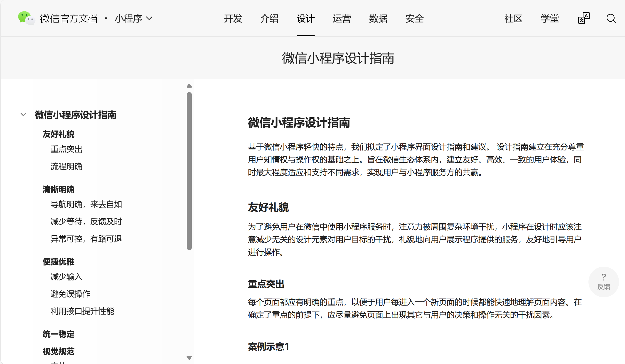Click sidebar scroll down arrow
Image resolution: width=625 pixels, height=364 pixels.
tap(189, 358)
